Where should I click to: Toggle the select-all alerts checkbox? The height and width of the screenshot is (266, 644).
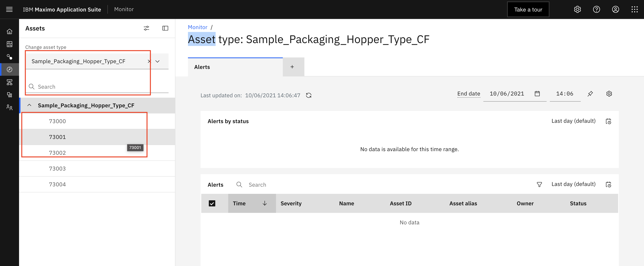[212, 203]
